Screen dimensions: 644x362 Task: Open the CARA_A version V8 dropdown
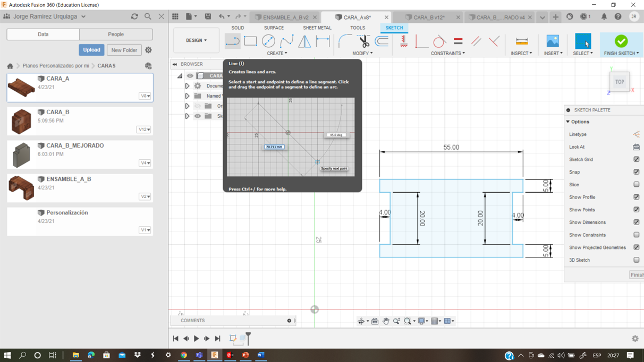point(145,96)
